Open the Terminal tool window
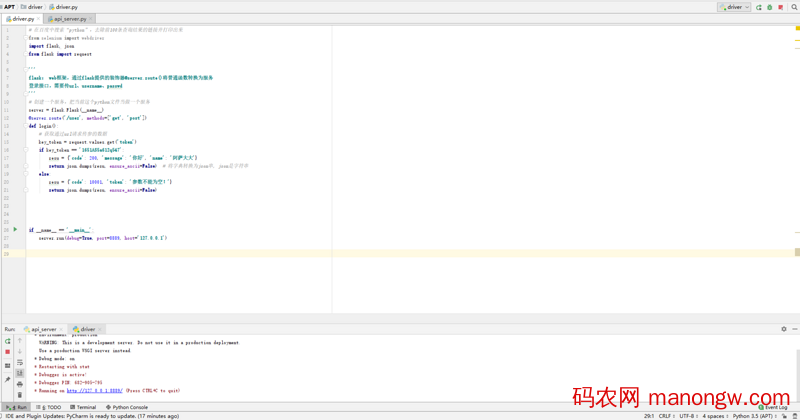Screen dimensions: 800x420 point(85,407)
